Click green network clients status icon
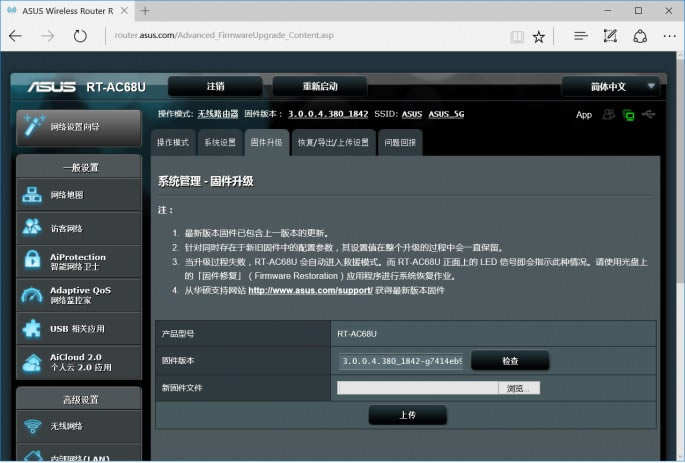Image resolution: width=685 pixels, height=463 pixels. 629,115
